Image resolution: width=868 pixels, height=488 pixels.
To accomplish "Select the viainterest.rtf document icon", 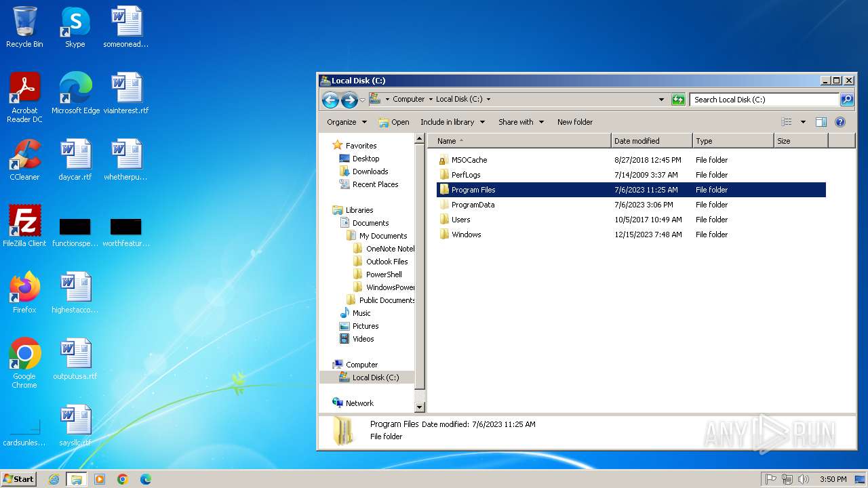I will coord(126,94).
